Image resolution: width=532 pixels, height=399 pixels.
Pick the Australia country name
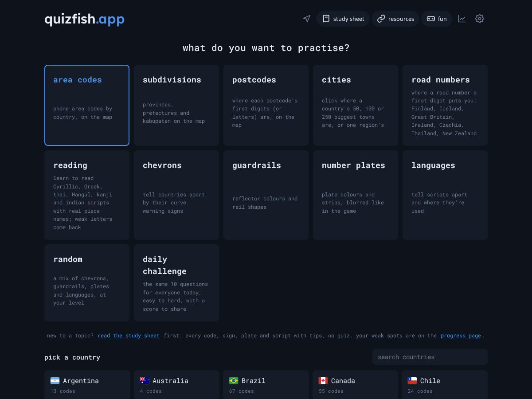(170, 380)
